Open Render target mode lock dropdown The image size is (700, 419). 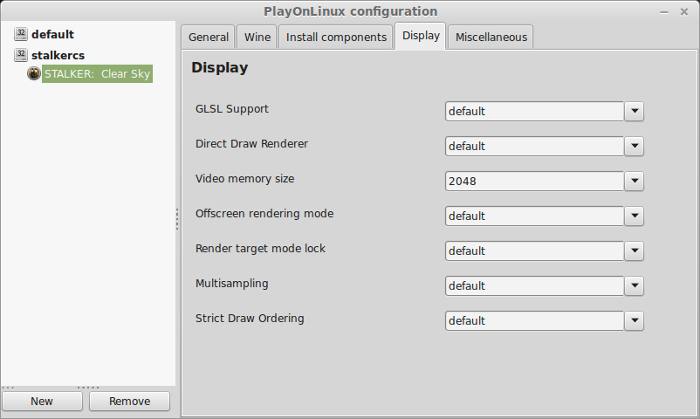[633, 251]
